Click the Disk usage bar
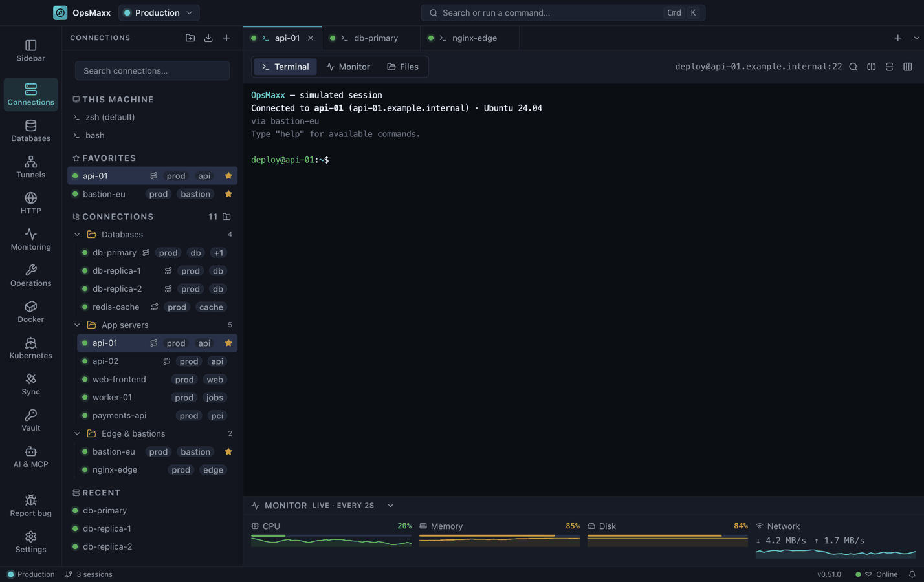 668,535
